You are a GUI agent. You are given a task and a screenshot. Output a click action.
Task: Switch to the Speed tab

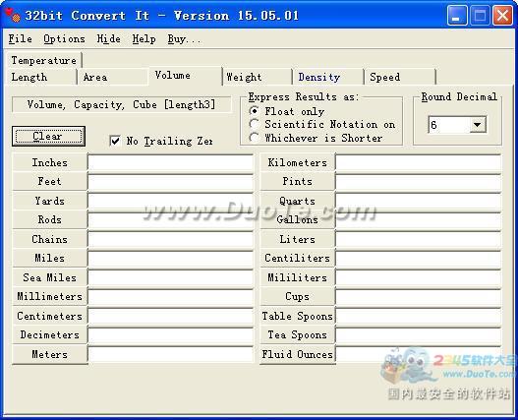click(x=400, y=77)
